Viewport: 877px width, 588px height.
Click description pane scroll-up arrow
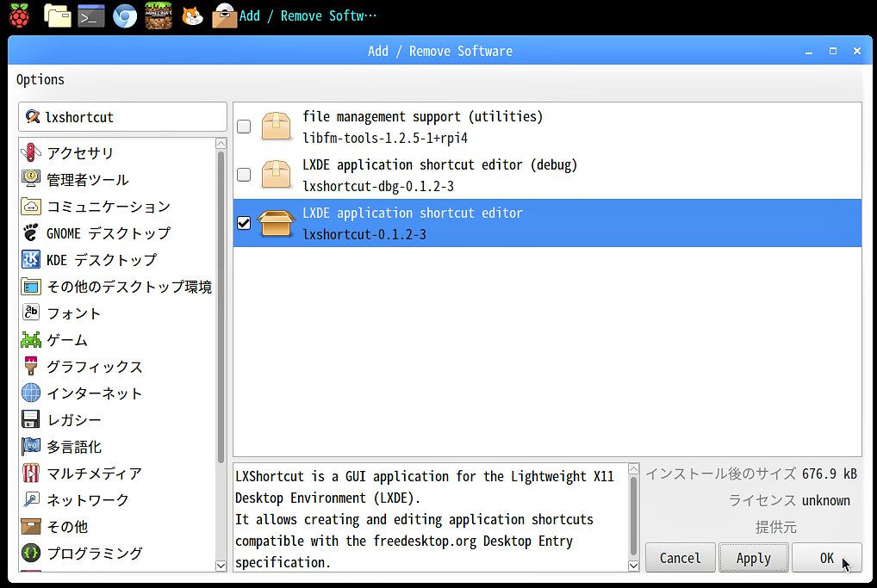[x=634, y=468]
